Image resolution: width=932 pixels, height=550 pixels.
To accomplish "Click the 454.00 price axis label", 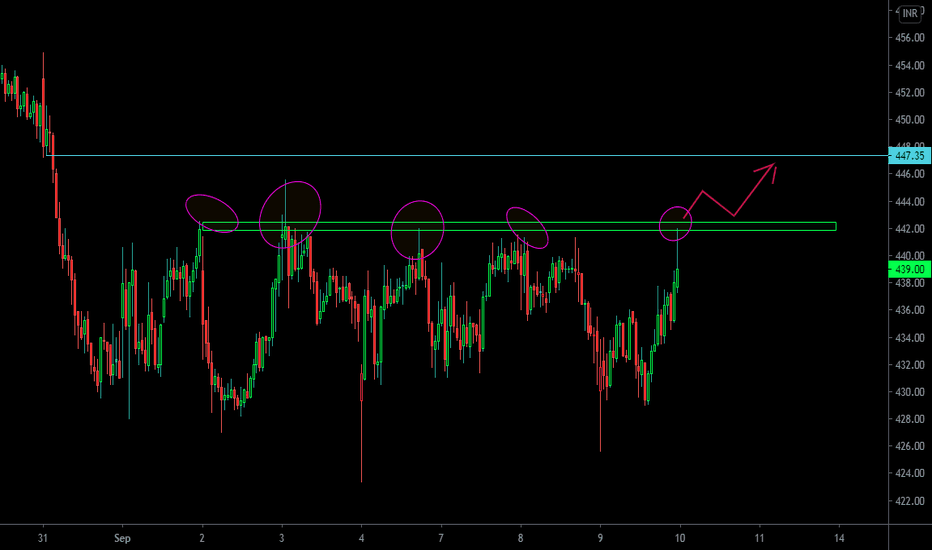I will point(910,65).
